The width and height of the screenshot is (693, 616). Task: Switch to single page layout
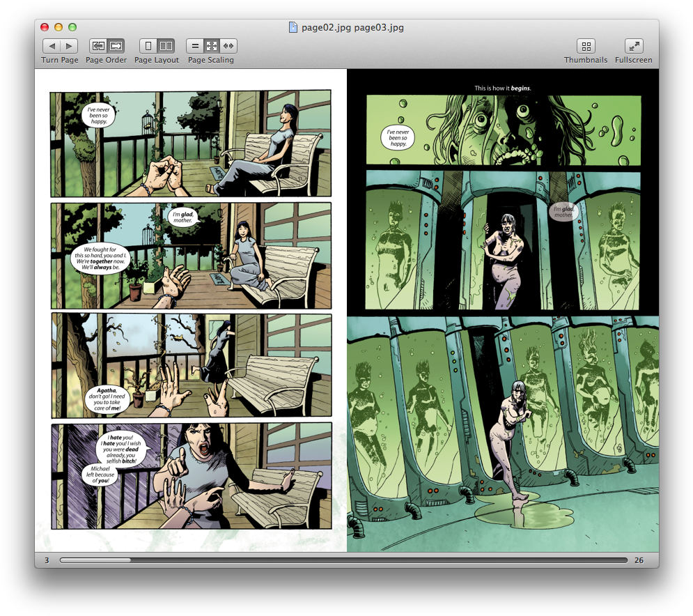[148, 46]
